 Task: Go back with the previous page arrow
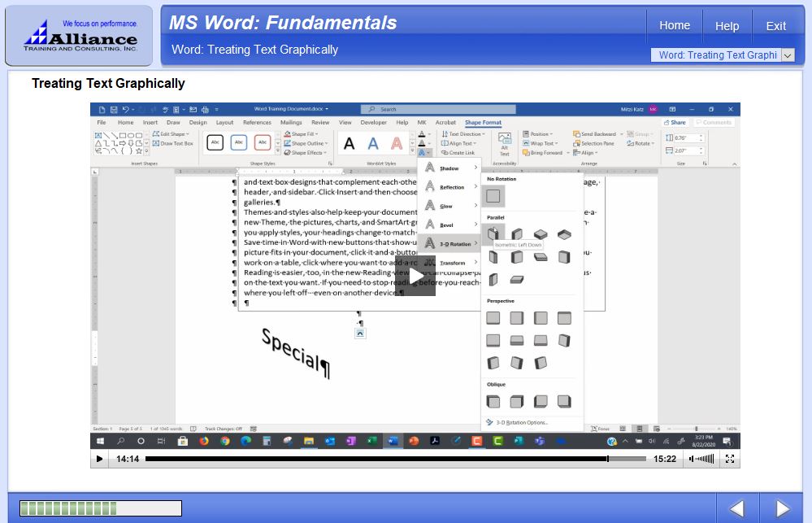tap(736, 509)
